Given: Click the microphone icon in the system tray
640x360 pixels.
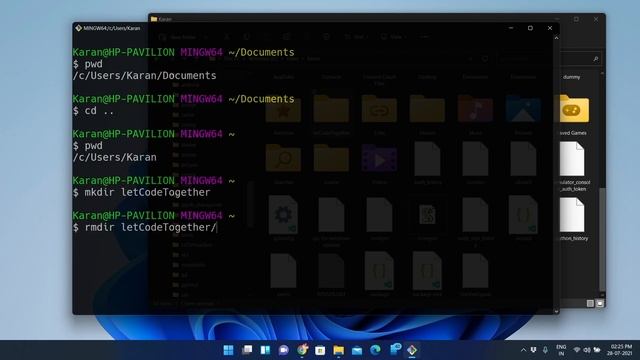Looking at the screenshot, I should pos(545,350).
